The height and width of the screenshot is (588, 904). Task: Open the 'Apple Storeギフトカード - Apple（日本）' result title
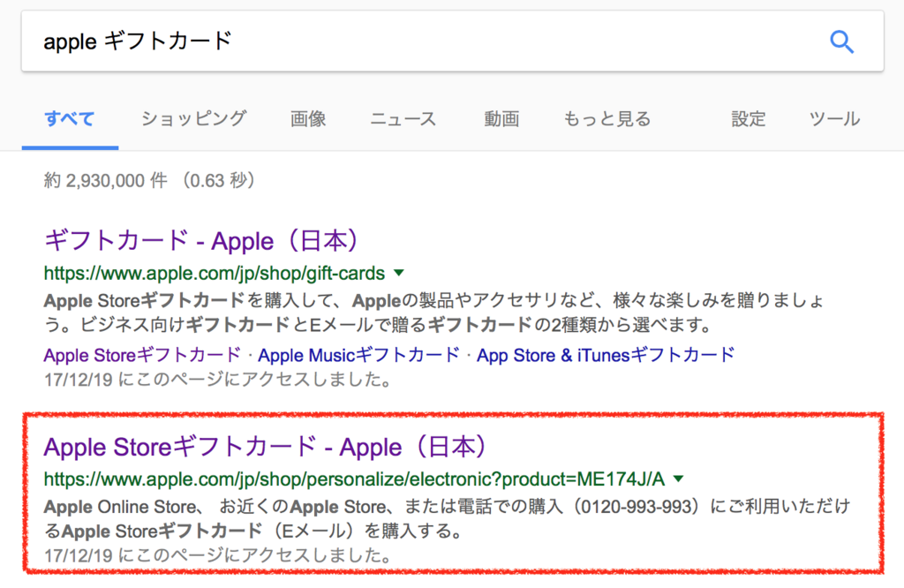(266, 447)
